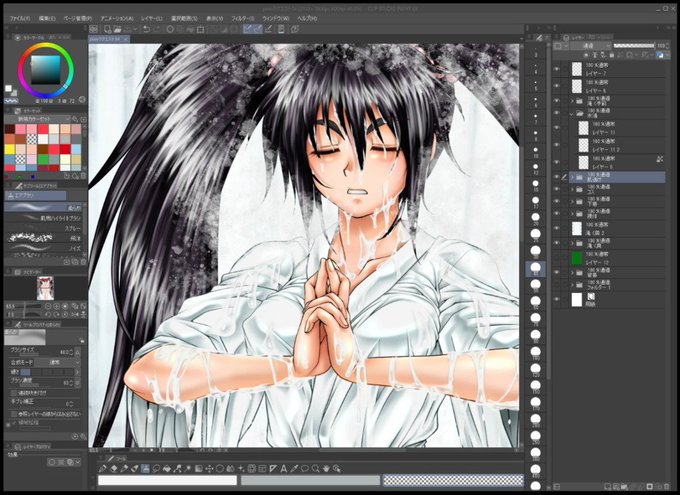Expand the フォルダー 1 layer folder
This screenshot has width=680, height=495.
point(572,285)
